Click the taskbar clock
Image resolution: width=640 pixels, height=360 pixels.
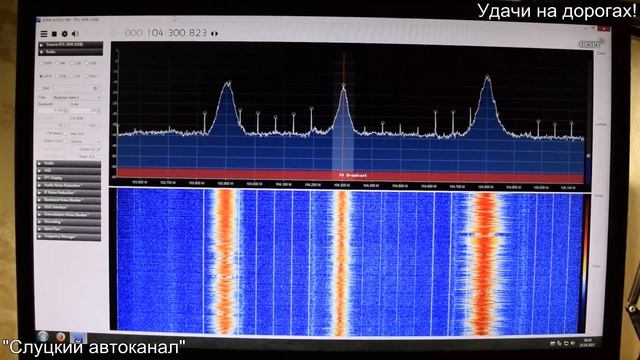click(588, 342)
